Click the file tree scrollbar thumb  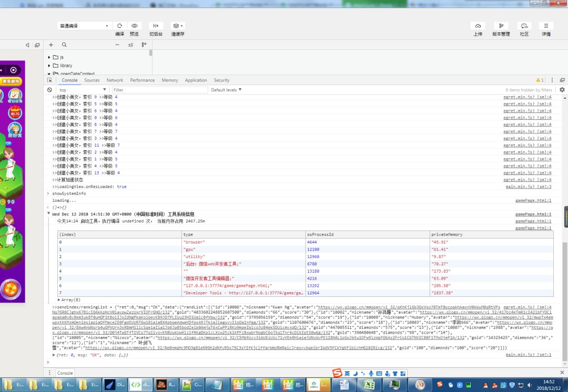click(150, 53)
